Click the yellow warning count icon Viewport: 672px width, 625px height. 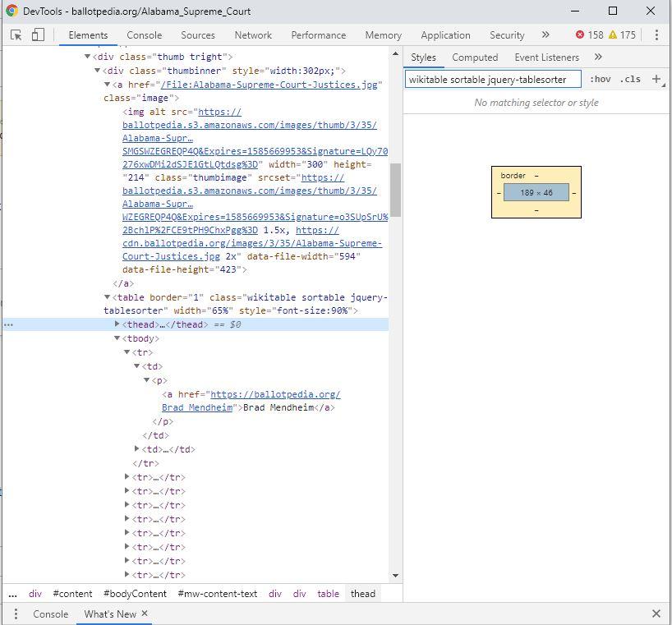612,35
